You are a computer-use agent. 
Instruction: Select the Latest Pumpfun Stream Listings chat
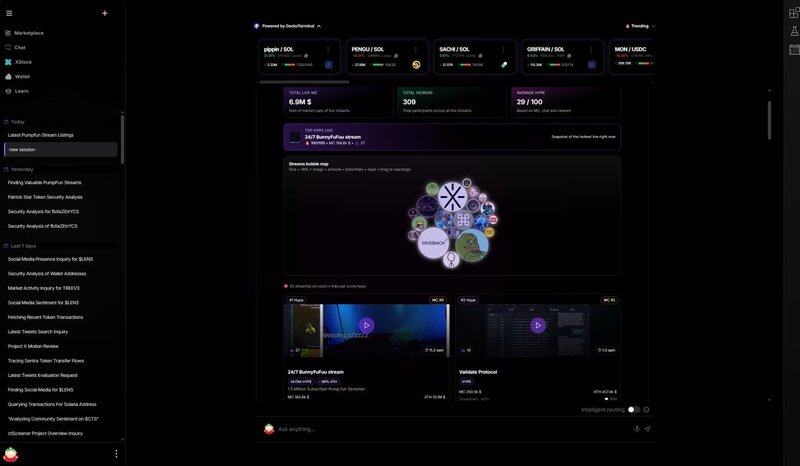coord(41,135)
